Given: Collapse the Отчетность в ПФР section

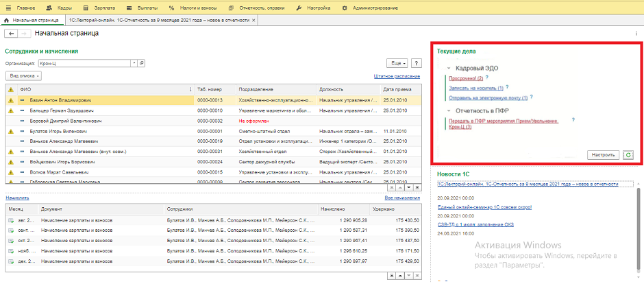Looking at the screenshot, I should 448,110.
